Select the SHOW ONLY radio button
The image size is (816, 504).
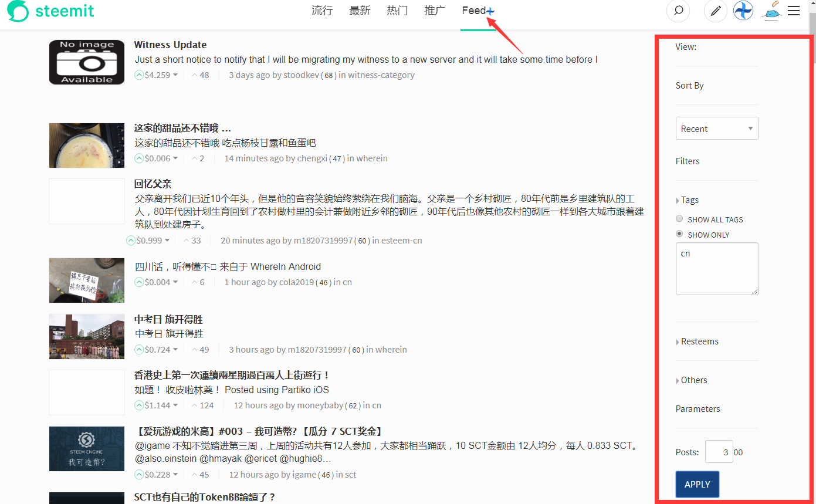pos(679,234)
